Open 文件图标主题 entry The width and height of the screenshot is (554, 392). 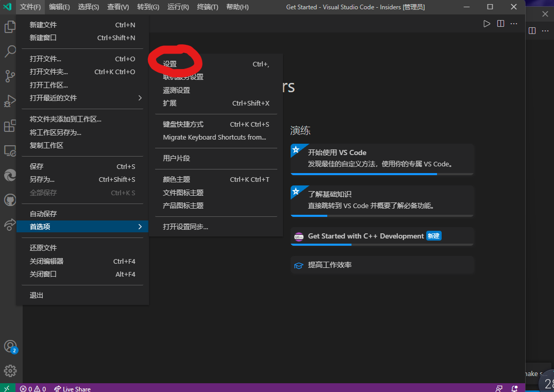click(x=216, y=193)
